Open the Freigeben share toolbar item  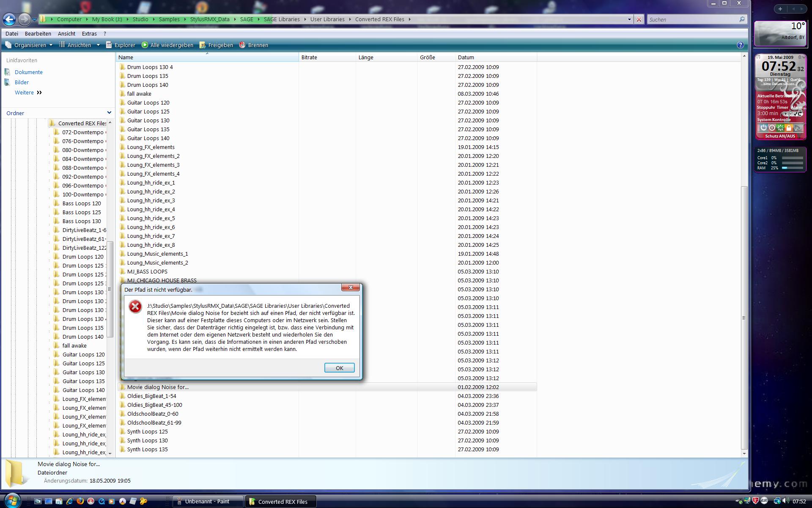tap(216, 45)
